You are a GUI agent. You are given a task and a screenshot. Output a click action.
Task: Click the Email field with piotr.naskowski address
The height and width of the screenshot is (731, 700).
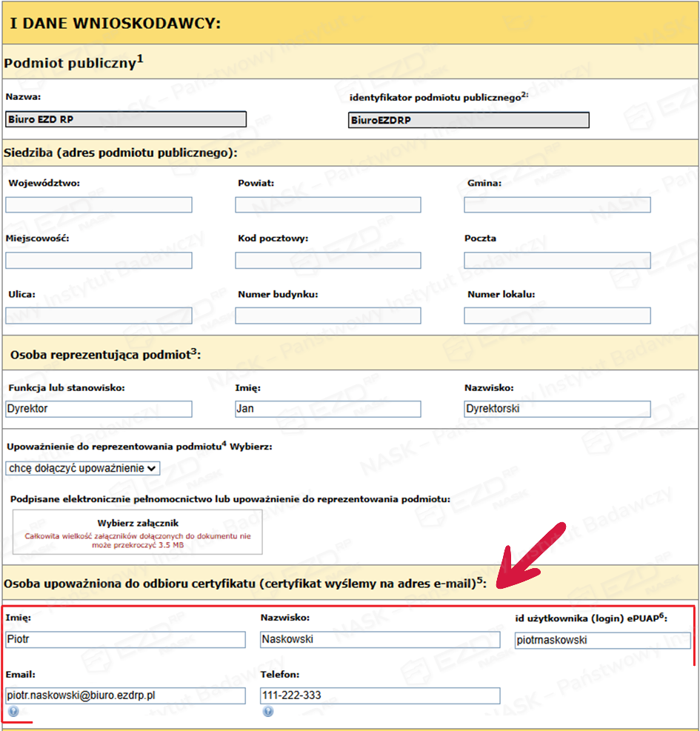[x=125, y=696]
